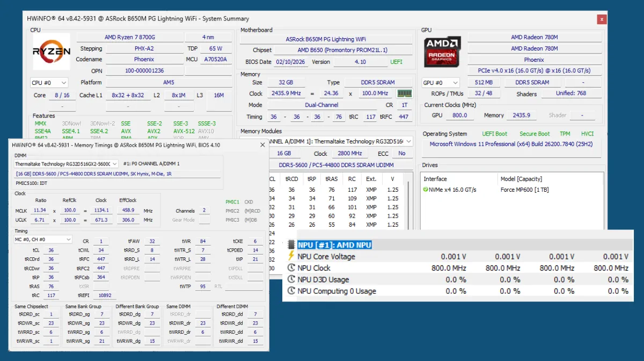Click the tRAS column header in modules table
Image resolution: width=644 pixels, height=361 pixels.
click(333, 179)
